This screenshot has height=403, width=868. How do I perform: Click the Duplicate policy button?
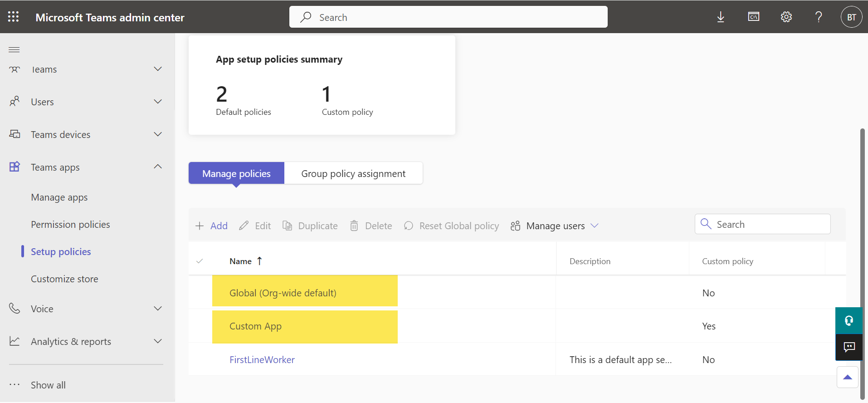(310, 226)
